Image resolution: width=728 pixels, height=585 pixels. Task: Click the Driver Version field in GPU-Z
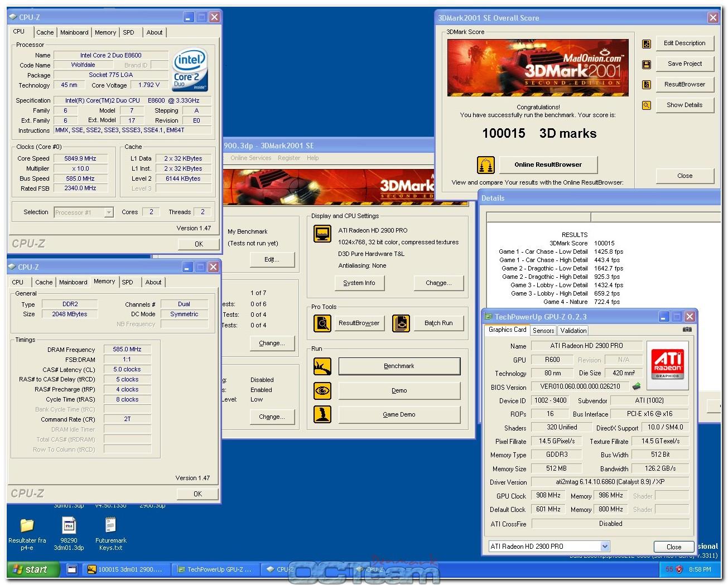[610, 482]
